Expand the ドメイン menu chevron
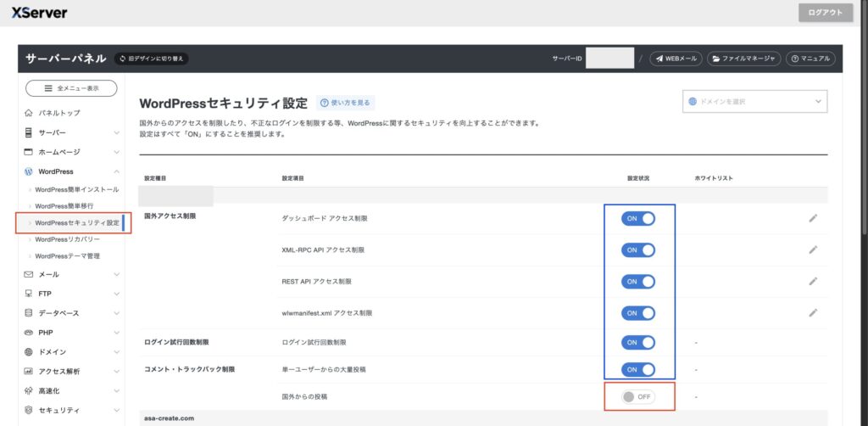This screenshot has width=868, height=426. click(x=116, y=352)
